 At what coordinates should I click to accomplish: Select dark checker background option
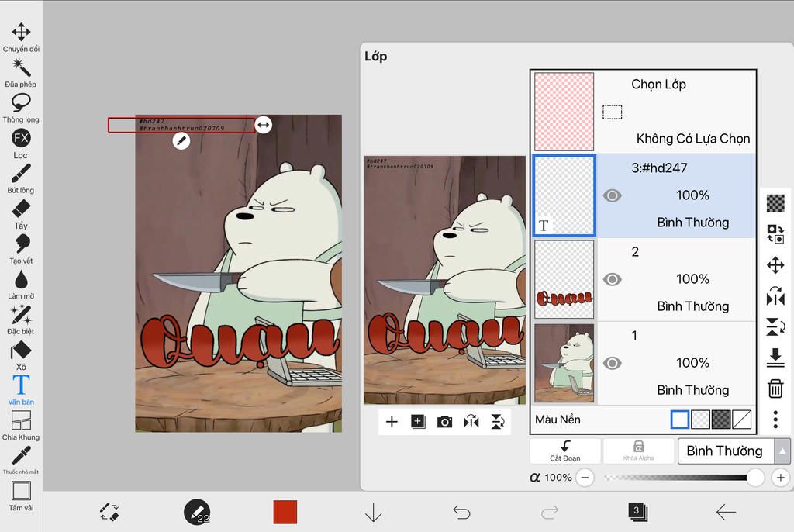[721, 420]
